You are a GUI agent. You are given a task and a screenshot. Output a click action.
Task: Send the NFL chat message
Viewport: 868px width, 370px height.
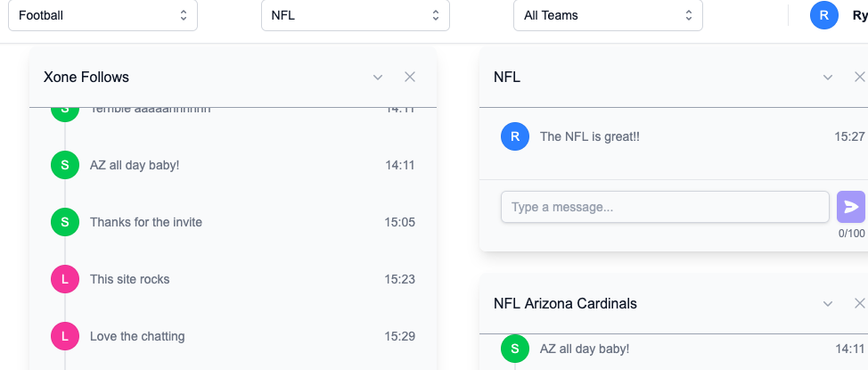[850, 207]
